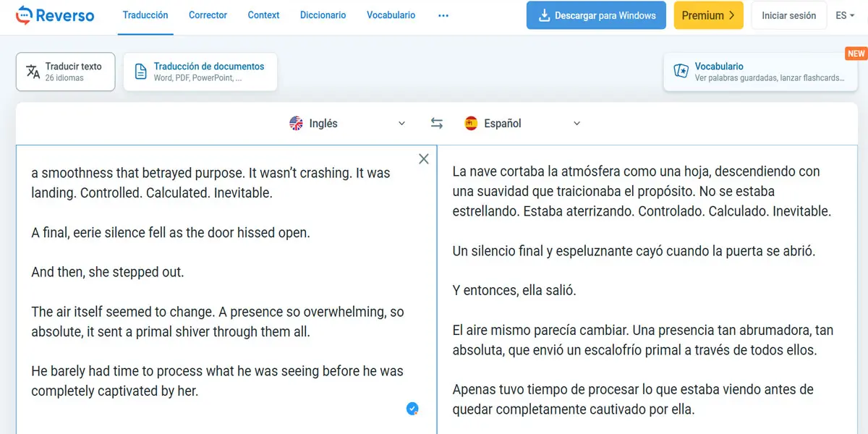This screenshot has height=434, width=868.
Task: Open the three-dots more menu
Action: 443,15
